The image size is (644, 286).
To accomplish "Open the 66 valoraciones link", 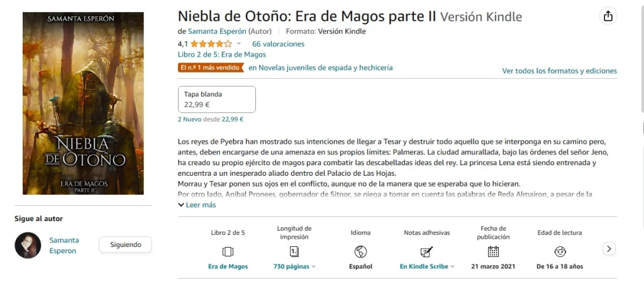I will (278, 44).
